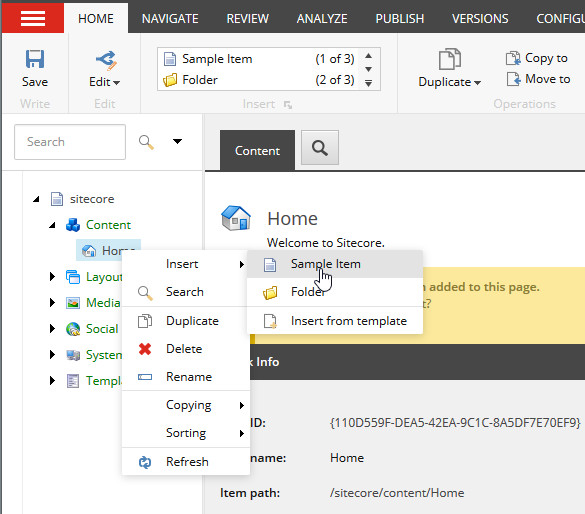Select Folder (2 of 3) in ribbon gallery

pyautogui.click(x=259, y=80)
